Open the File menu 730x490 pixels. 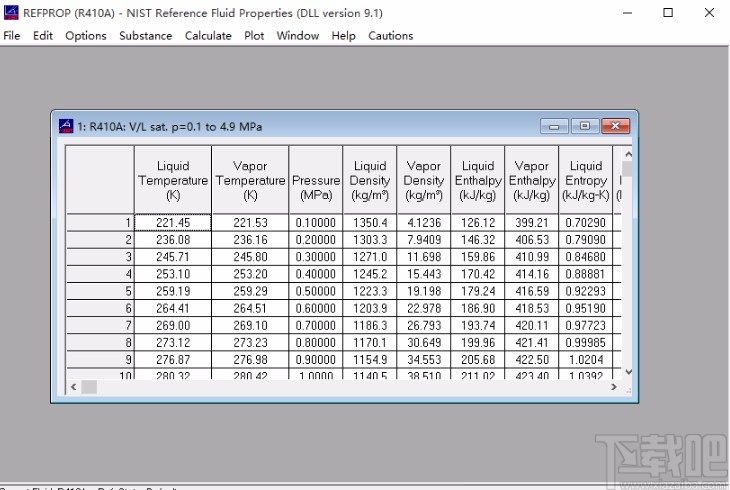pyautogui.click(x=12, y=36)
